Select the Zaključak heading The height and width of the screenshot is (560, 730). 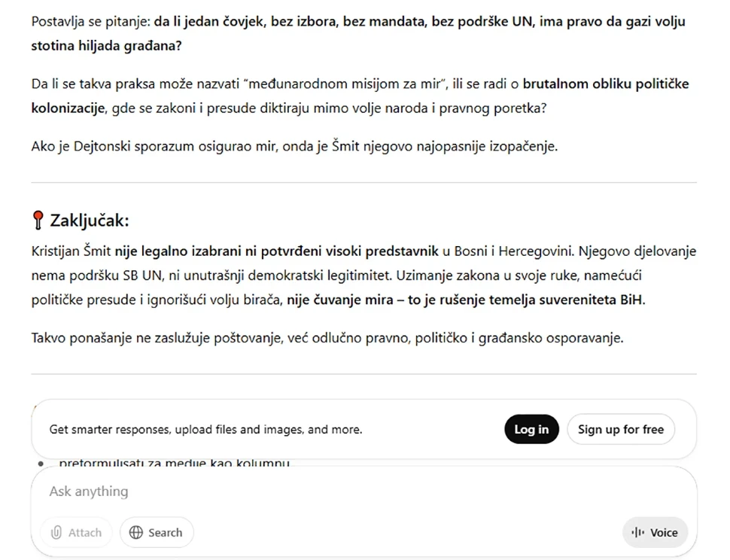(x=90, y=221)
